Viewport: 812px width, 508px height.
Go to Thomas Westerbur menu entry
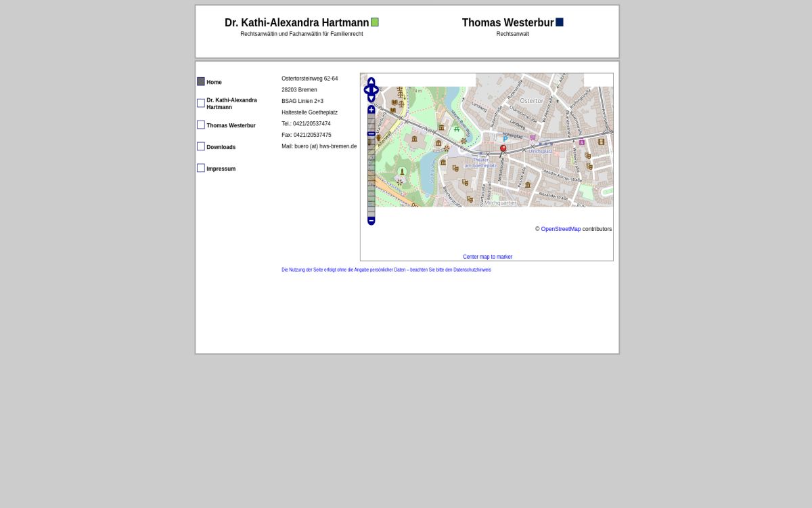pyautogui.click(x=231, y=125)
